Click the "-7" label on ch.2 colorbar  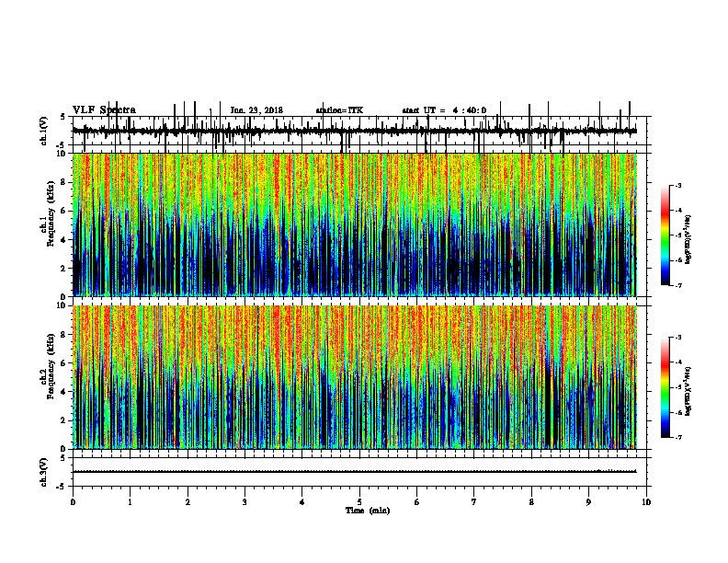coord(677,437)
